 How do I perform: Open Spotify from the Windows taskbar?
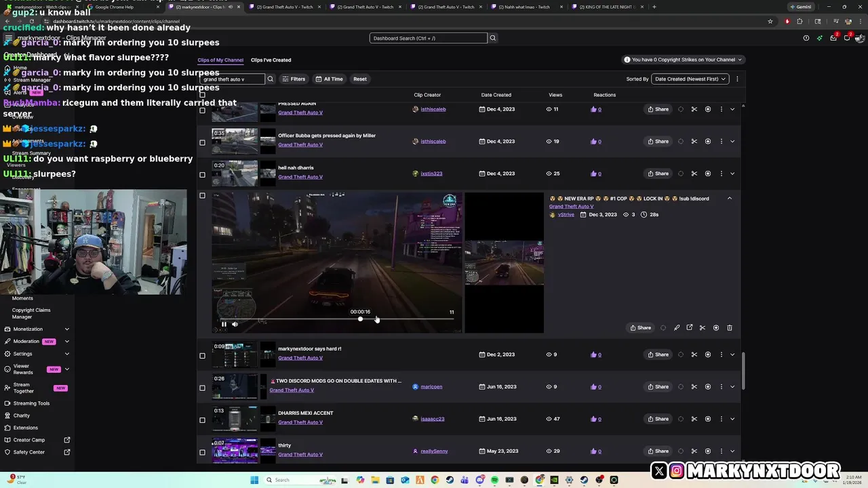[494, 480]
